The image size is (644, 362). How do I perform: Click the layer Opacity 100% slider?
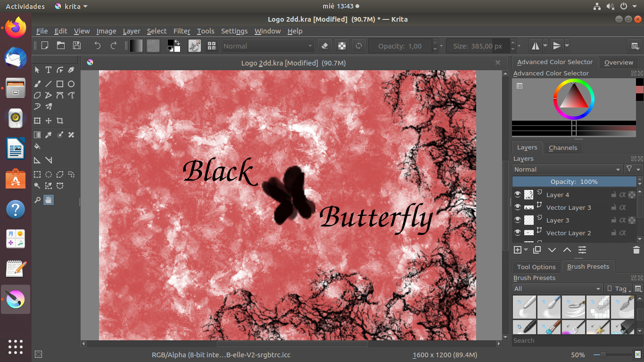click(x=574, y=181)
